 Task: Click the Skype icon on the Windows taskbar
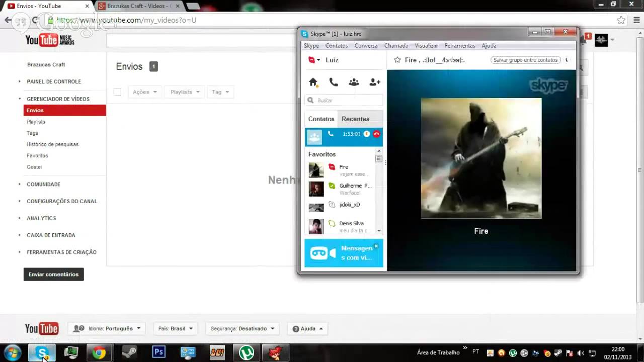[x=42, y=353]
